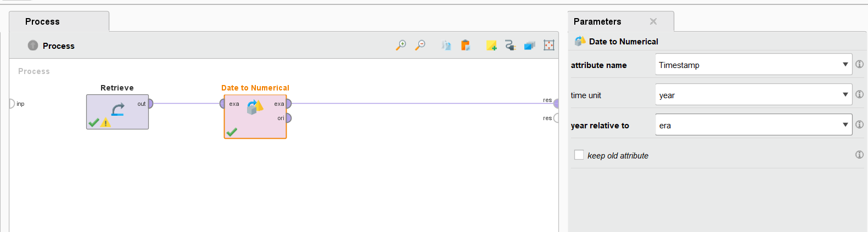Click the warning triangle on Retrieve operator
Screen dimensions: 868x232
[105, 123]
